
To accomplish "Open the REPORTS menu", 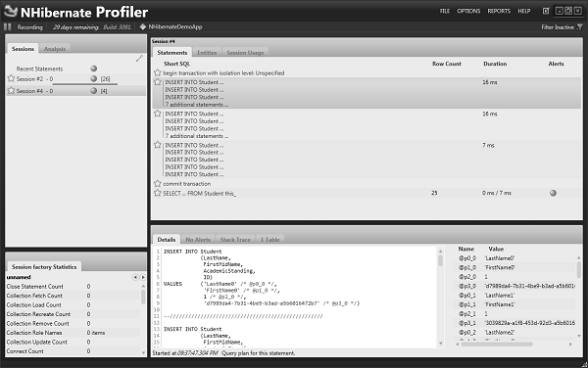I will (x=499, y=11).
